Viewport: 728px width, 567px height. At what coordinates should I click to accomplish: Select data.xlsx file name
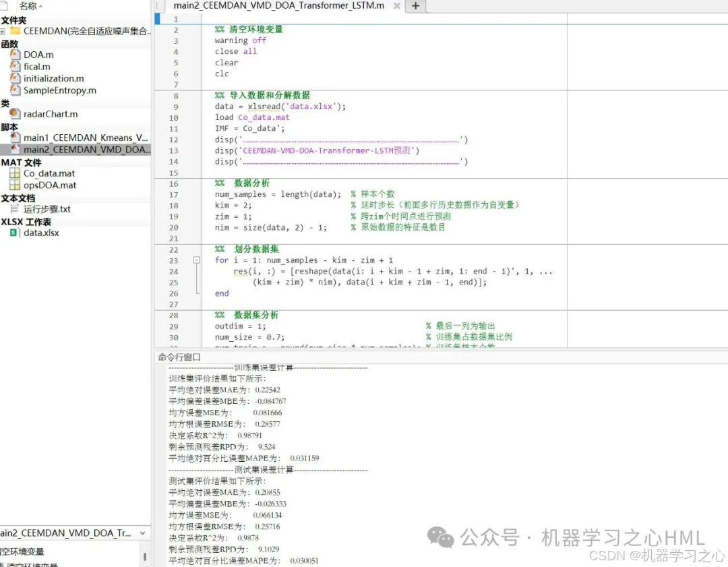click(x=41, y=233)
